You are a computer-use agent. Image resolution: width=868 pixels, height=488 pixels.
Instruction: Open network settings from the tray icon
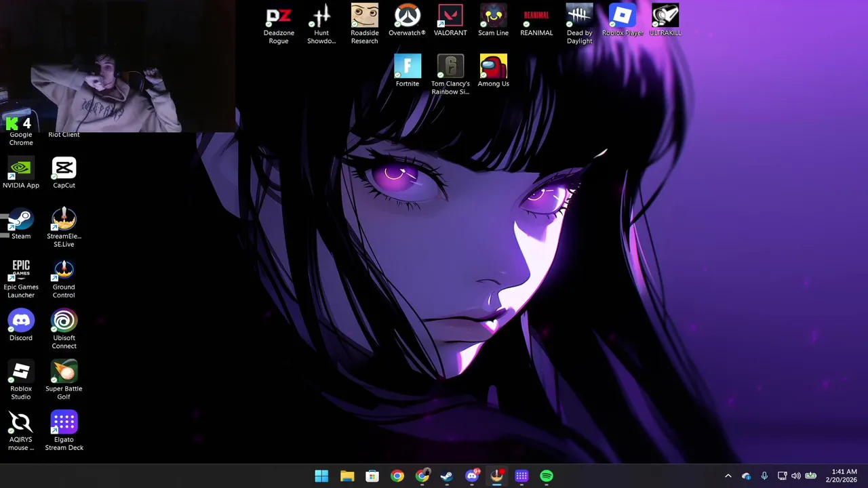pos(782,476)
